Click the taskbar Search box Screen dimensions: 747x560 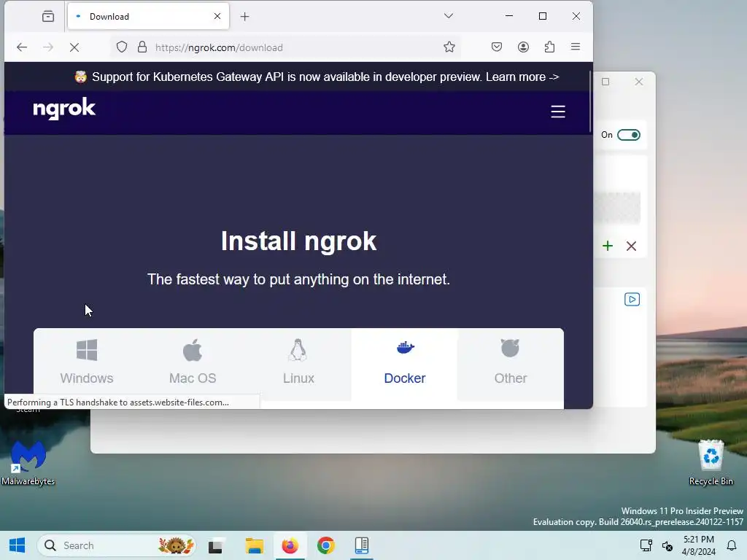point(116,545)
